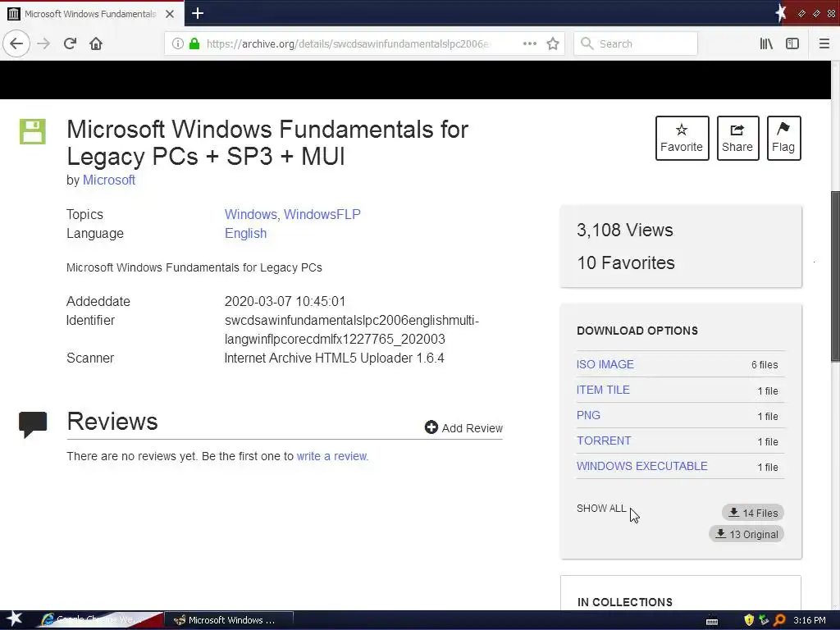Open the star Start button on taskbar
Viewport: 840px width, 630px height.
14,619
